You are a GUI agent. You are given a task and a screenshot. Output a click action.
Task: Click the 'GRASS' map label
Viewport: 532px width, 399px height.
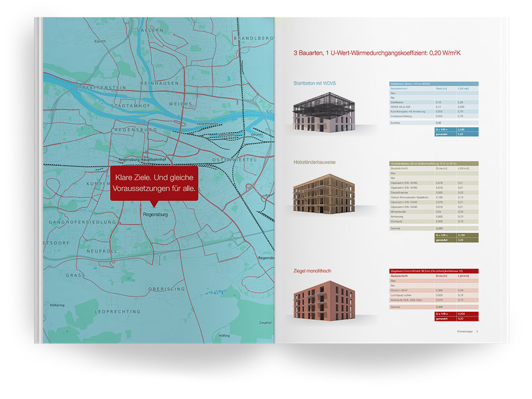75,275
